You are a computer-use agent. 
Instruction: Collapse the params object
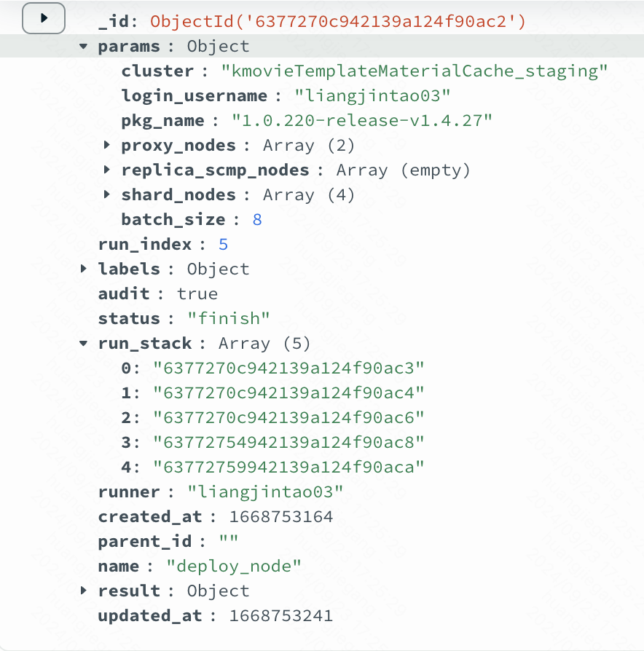click(x=85, y=47)
